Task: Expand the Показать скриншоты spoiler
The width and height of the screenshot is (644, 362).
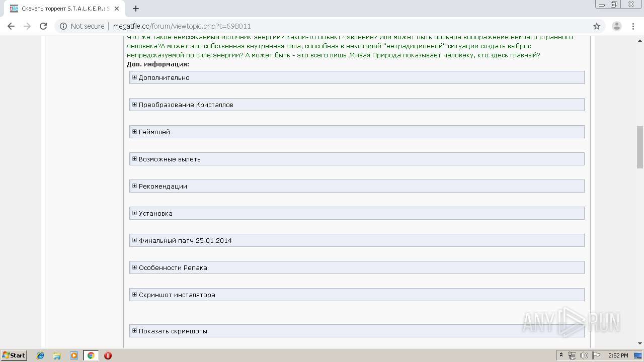Action: pyautogui.click(x=357, y=331)
